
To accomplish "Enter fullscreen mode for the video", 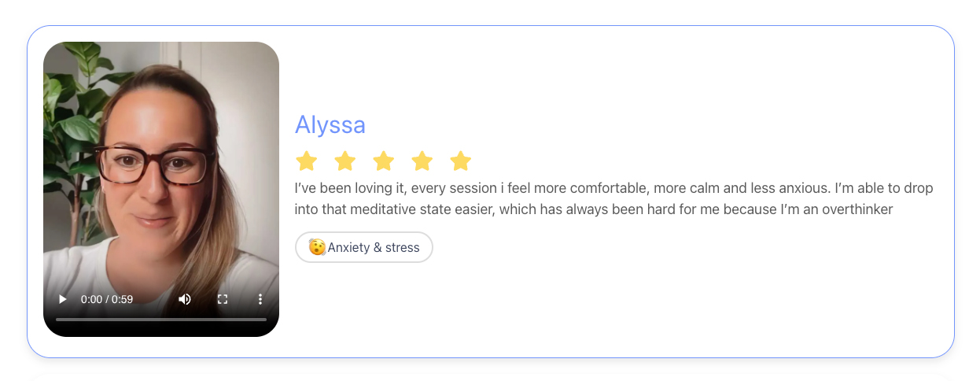I will click(223, 299).
